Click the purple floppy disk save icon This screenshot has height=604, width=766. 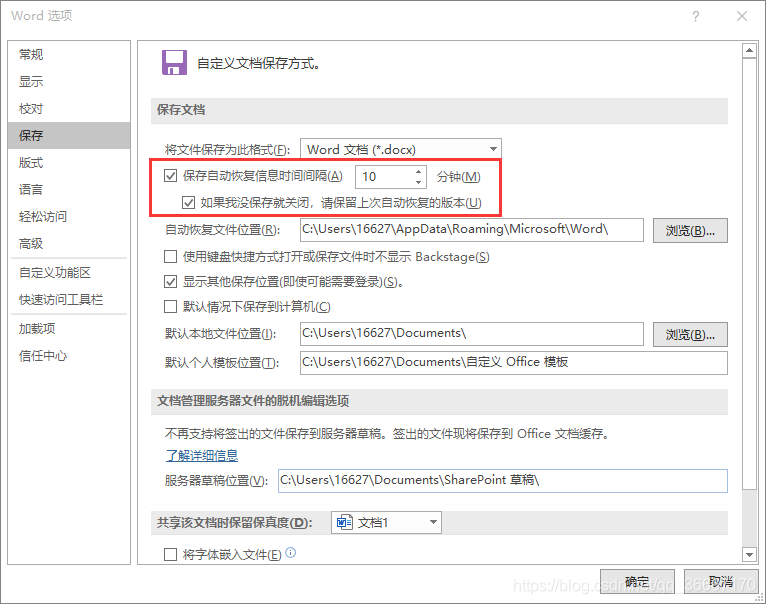point(174,63)
